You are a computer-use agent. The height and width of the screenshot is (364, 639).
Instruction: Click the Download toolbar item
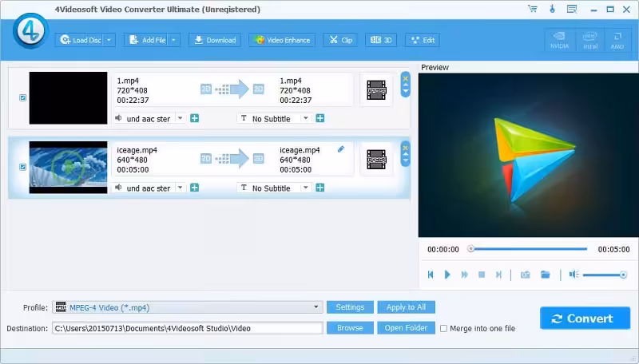tap(213, 40)
